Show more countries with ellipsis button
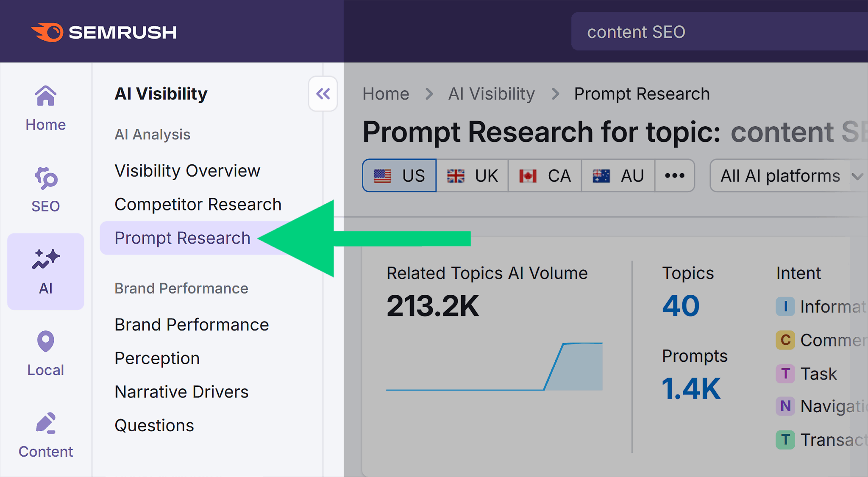This screenshot has width=868, height=477. pos(675,175)
